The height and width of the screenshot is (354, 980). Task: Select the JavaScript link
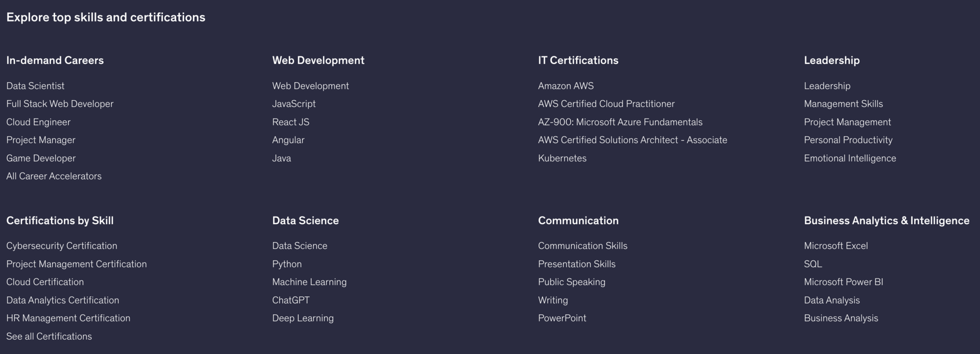(293, 104)
